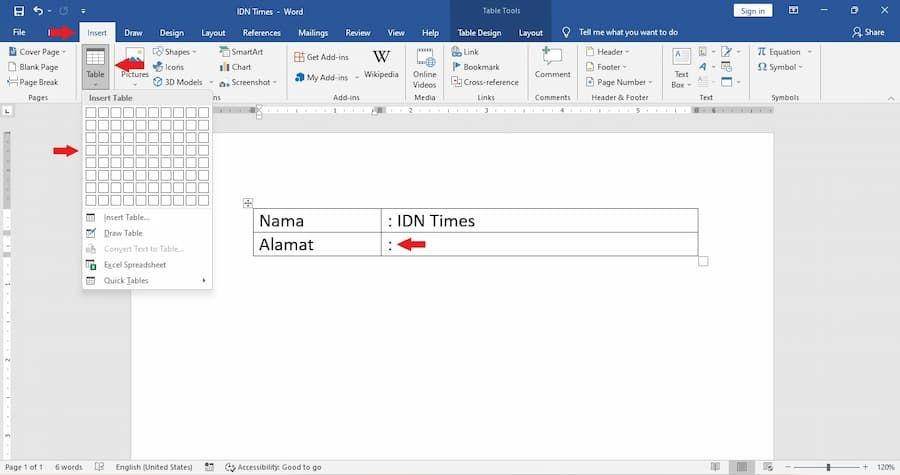Click the Alamat table cell
The height and width of the screenshot is (475, 900).
click(x=317, y=244)
